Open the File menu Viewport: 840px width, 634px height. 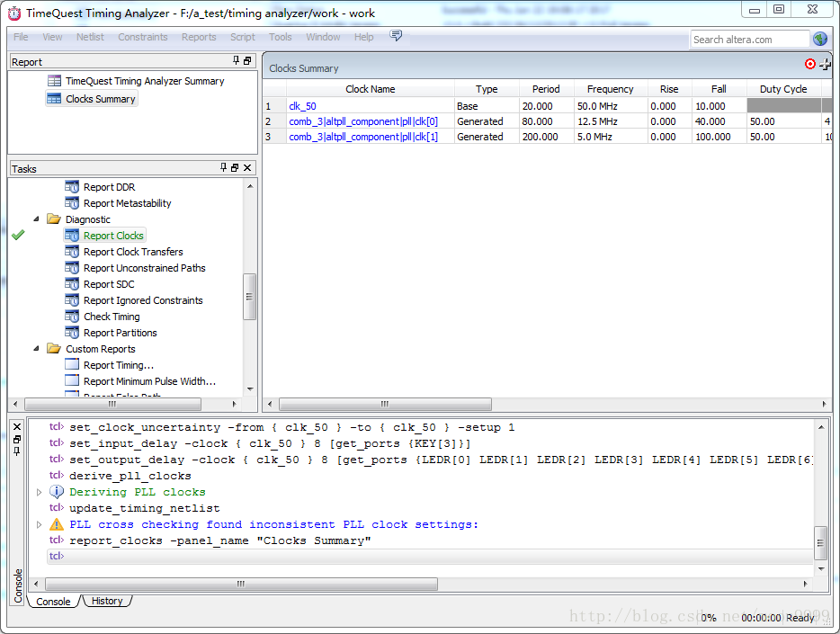(21, 37)
